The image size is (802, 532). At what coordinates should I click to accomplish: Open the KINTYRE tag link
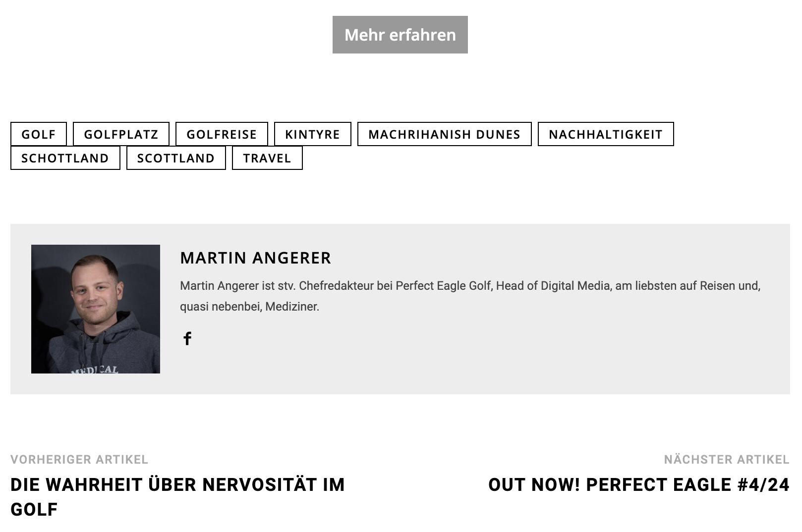click(x=313, y=134)
